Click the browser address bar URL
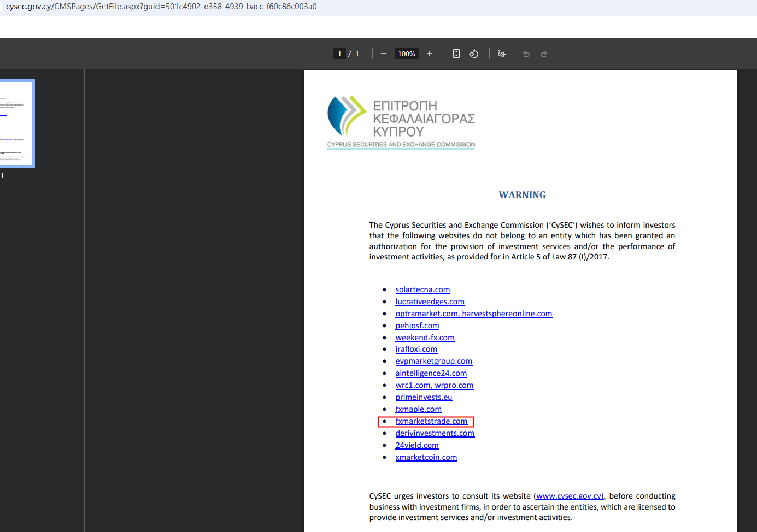The width and height of the screenshot is (757, 532). coord(161,7)
